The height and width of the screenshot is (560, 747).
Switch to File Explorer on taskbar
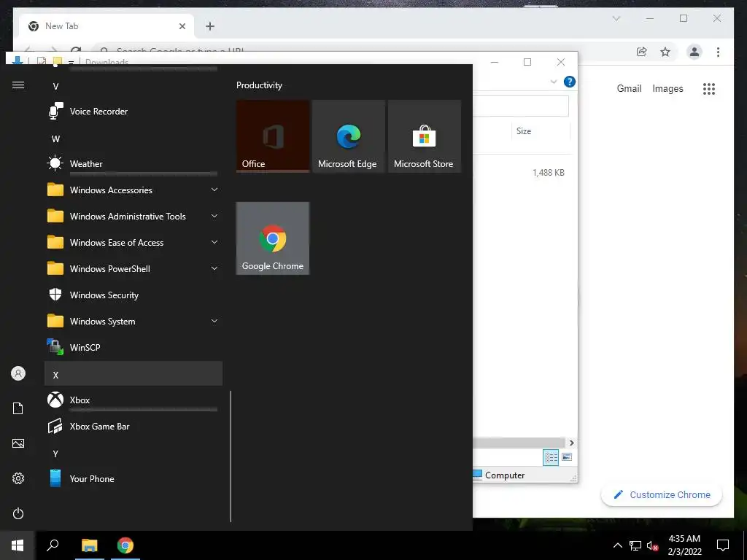tap(90, 545)
